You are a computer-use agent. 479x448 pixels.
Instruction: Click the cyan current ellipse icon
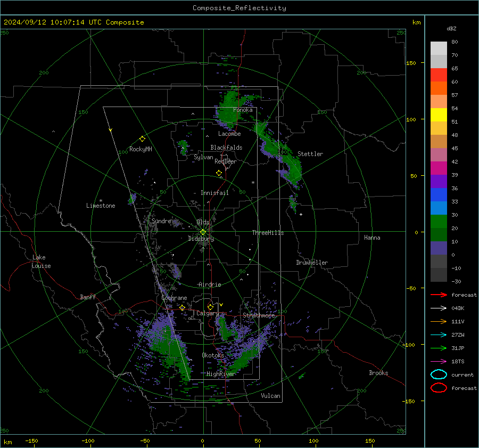(439, 374)
